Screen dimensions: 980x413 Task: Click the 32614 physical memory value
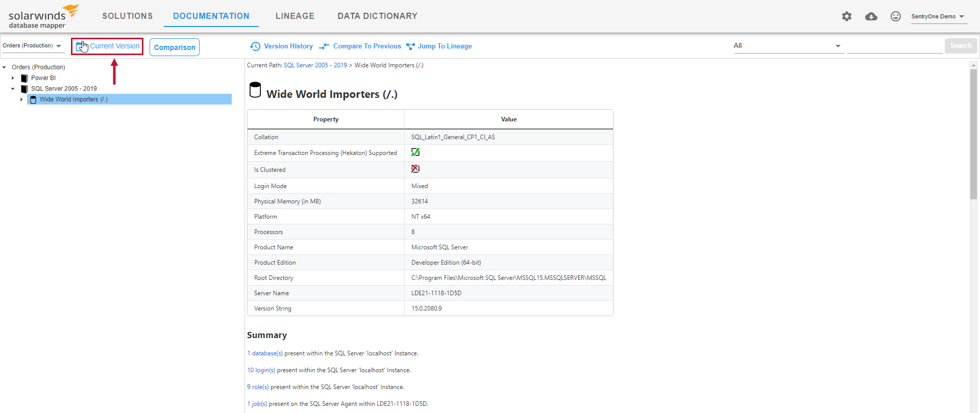click(x=420, y=201)
